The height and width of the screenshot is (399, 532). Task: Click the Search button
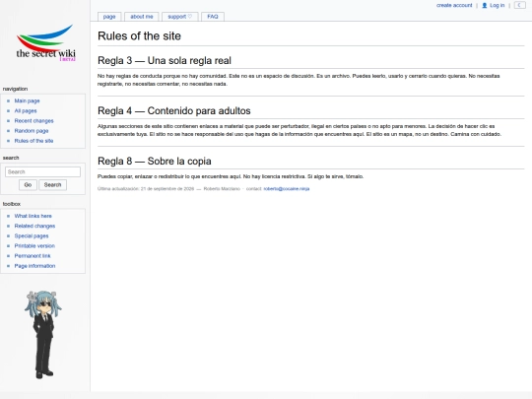tap(52, 185)
